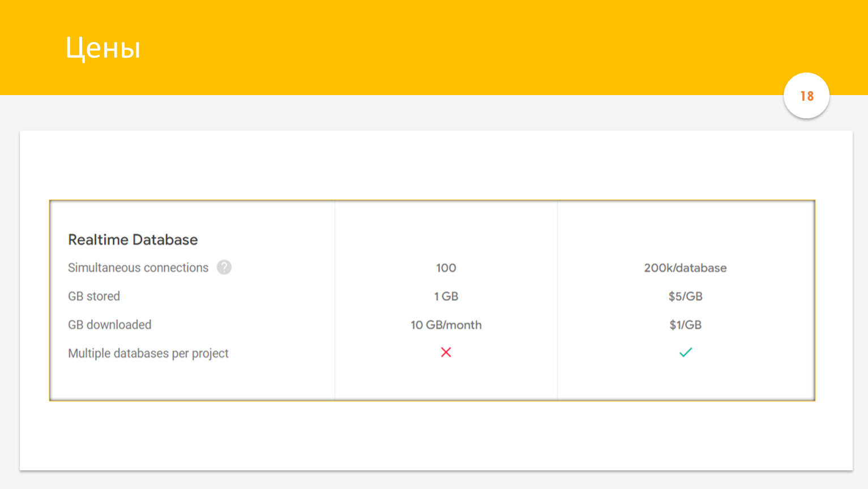The image size is (868, 489).
Task: Click the 'GB stored' row label
Action: coord(94,296)
